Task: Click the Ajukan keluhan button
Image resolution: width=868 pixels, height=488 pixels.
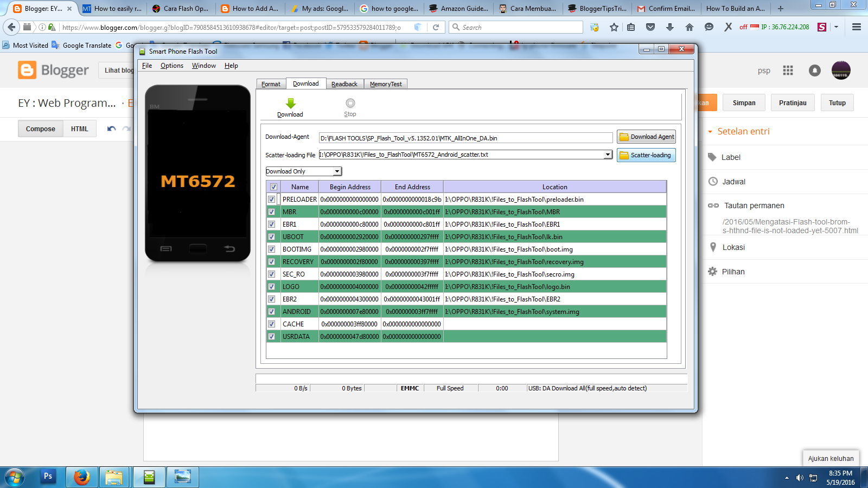Action: click(831, 458)
